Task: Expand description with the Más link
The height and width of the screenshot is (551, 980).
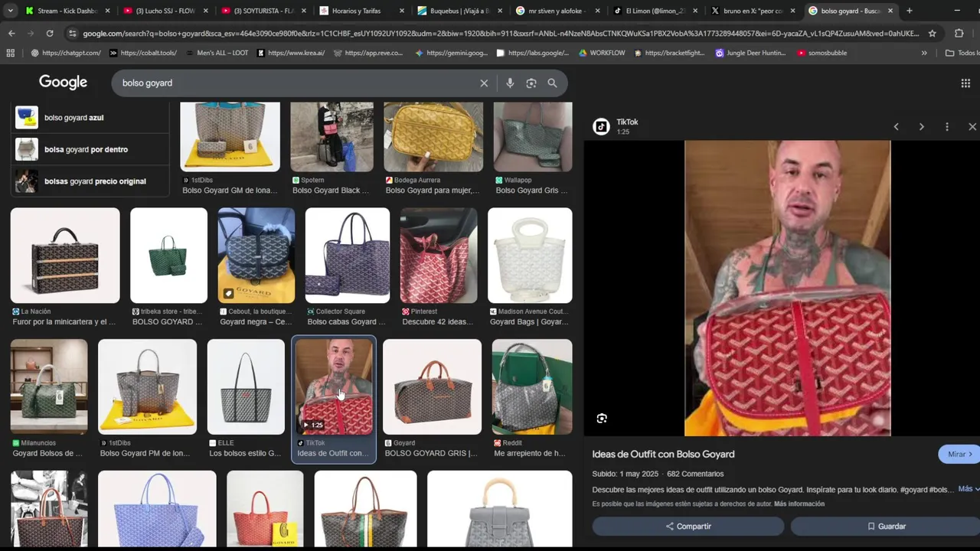Action: tap(968, 489)
